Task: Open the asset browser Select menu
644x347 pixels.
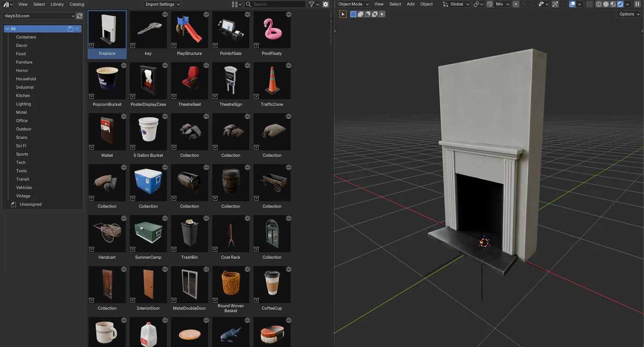Action: 39,4
